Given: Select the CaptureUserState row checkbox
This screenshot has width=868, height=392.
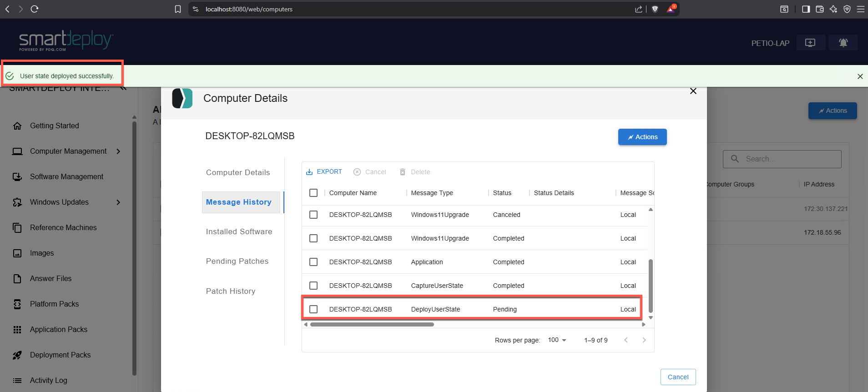Looking at the screenshot, I should click(x=313, y=286).
